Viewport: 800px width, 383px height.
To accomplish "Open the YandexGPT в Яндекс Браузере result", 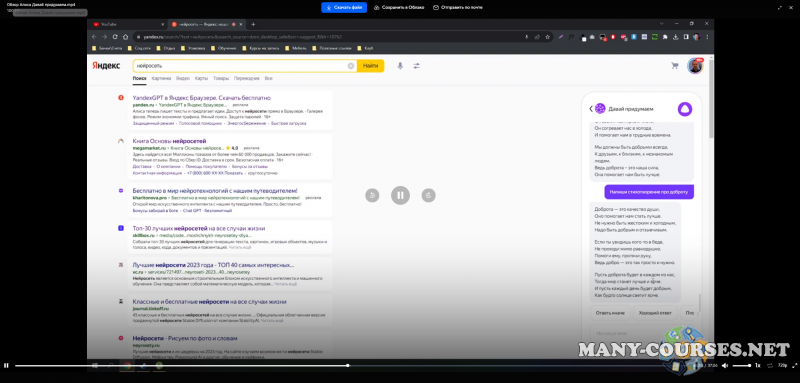I will point(202,97).
